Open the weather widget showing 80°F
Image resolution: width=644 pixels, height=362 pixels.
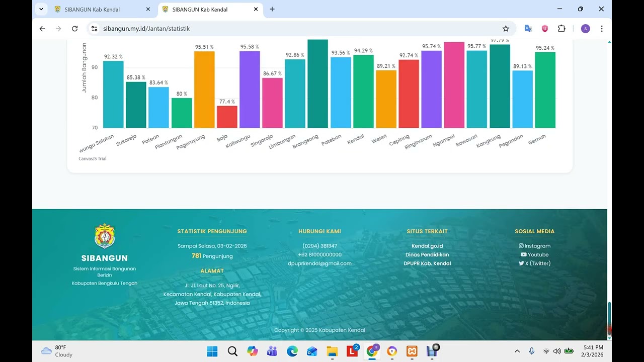pos(57,351)
